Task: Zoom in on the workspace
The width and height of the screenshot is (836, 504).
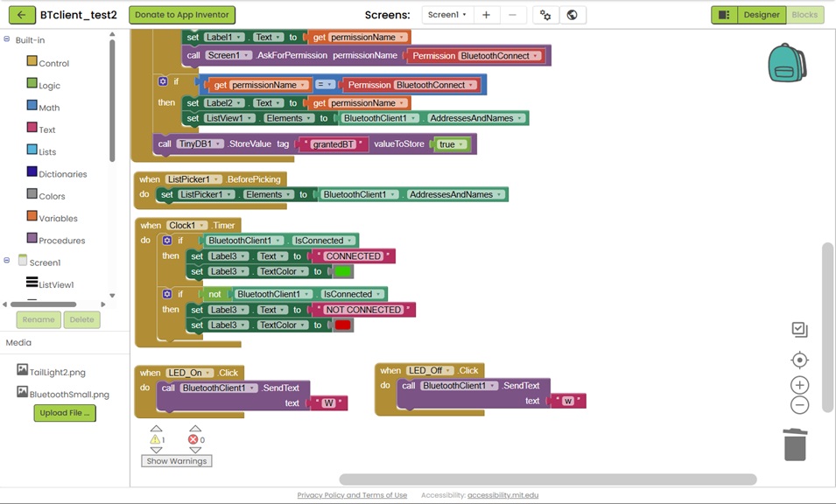Action: pos(799,385)
